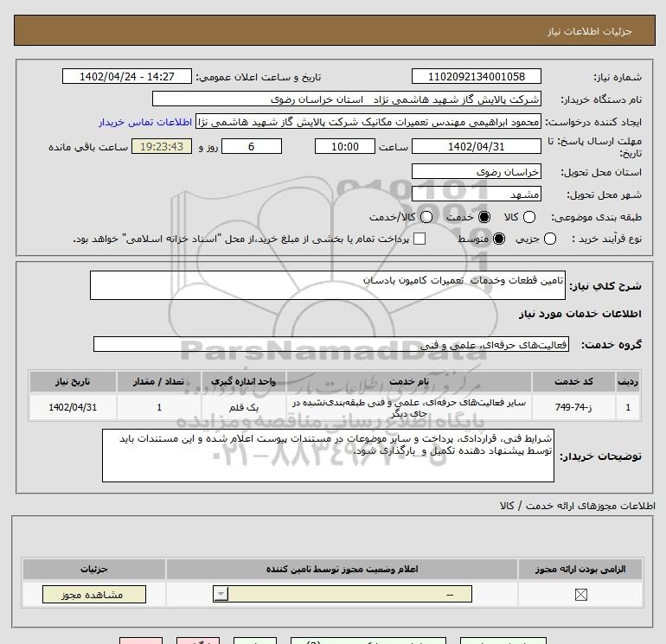This screenshot has height=644, width=666.
Task: Click the service group فعالیت‌های حرفه‌ای field
Action: [331, 344]
